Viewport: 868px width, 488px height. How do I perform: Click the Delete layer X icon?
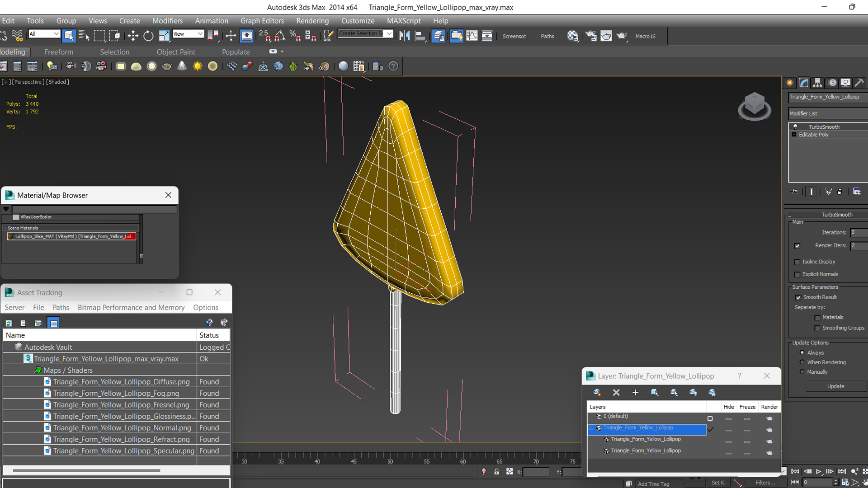[x=616, y=392]
